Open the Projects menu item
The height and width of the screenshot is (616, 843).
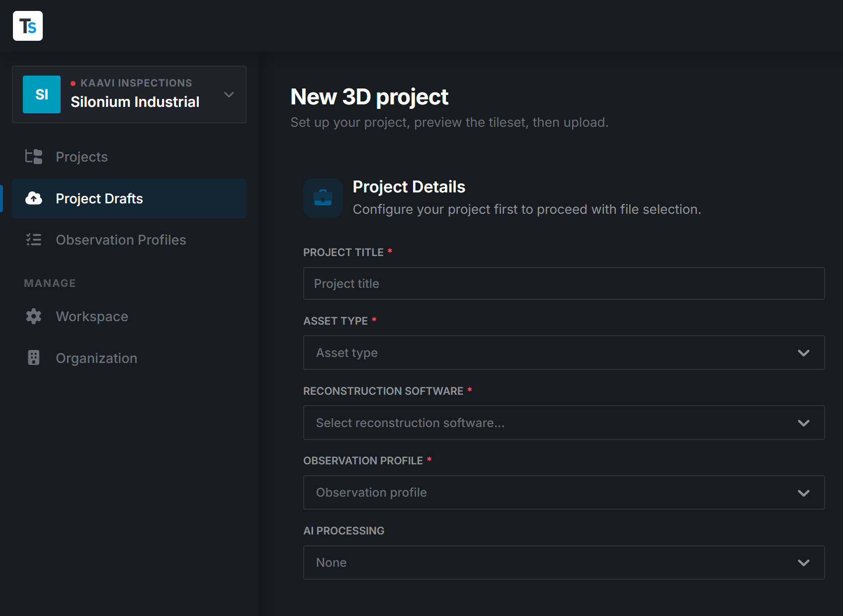pyautogui.click(x=129, y=157)
